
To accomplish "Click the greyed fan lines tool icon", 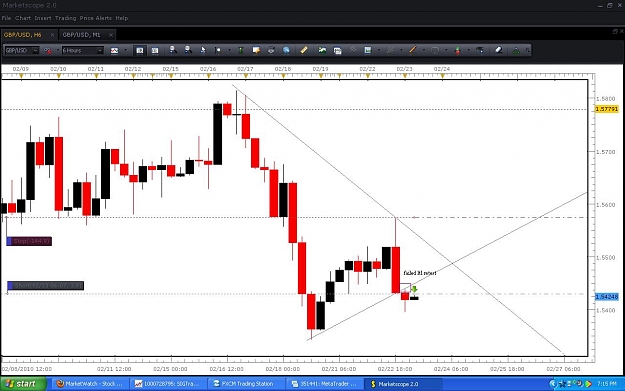I will tap(390, 50).
